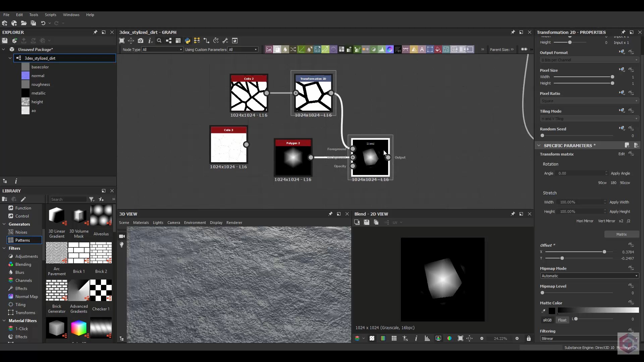644x362 pixels.
Task: Click the 3D view camera icon
Action: click(x=122, y=236)
